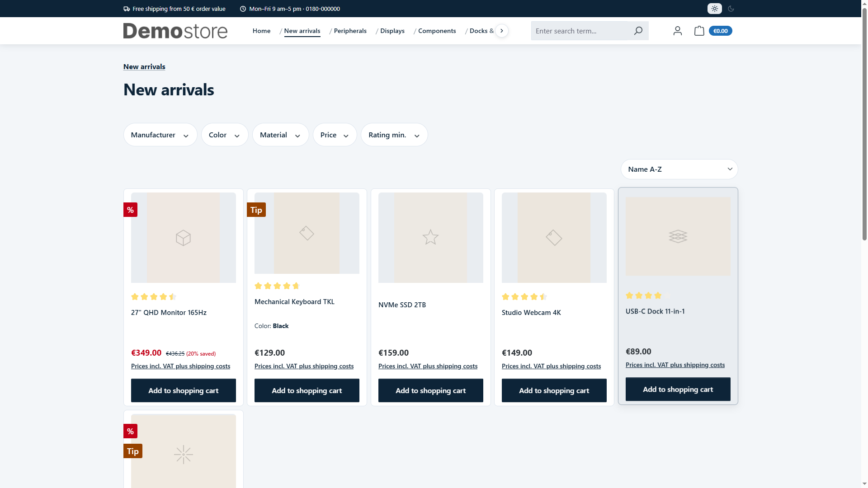Click star rating of Studio Webcam 4K
This screenshot has width=868, height=488.
click(x=524, y=297)
